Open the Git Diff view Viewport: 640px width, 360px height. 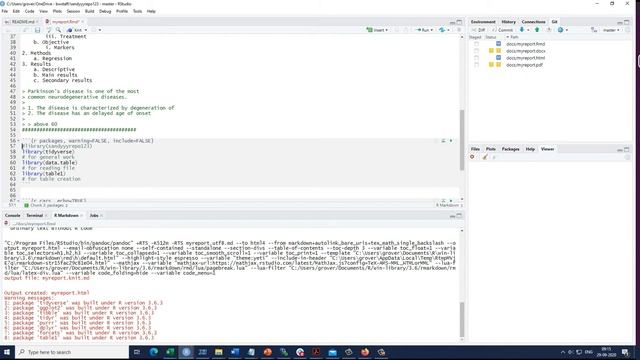(x=479, y=30)
